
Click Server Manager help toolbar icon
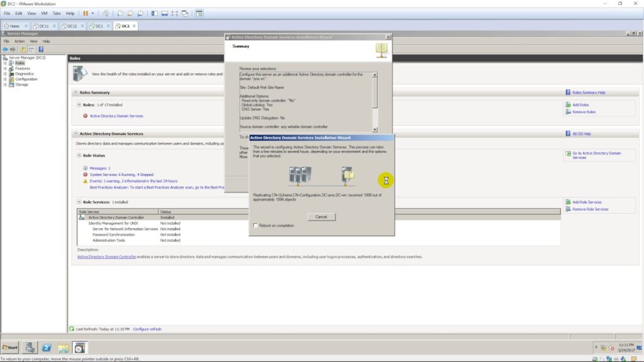pos(41,49)
